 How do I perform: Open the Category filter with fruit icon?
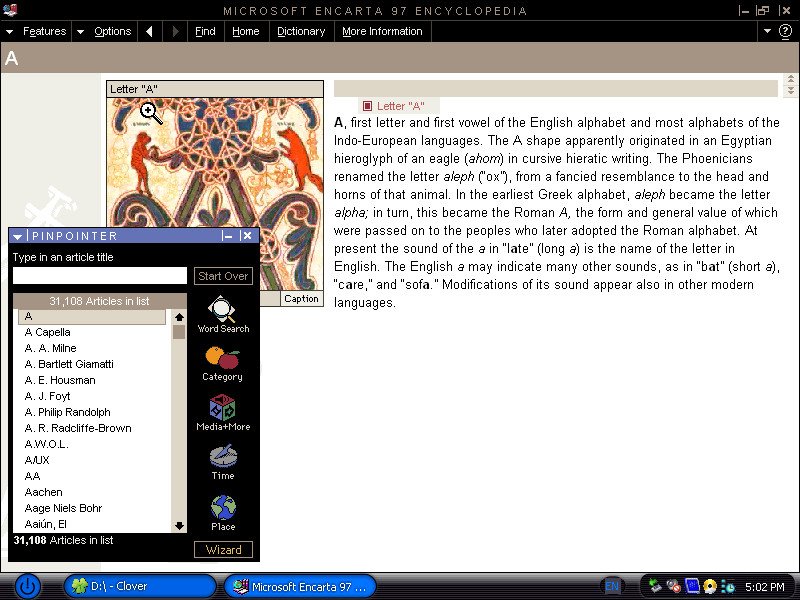click(222, 364)
